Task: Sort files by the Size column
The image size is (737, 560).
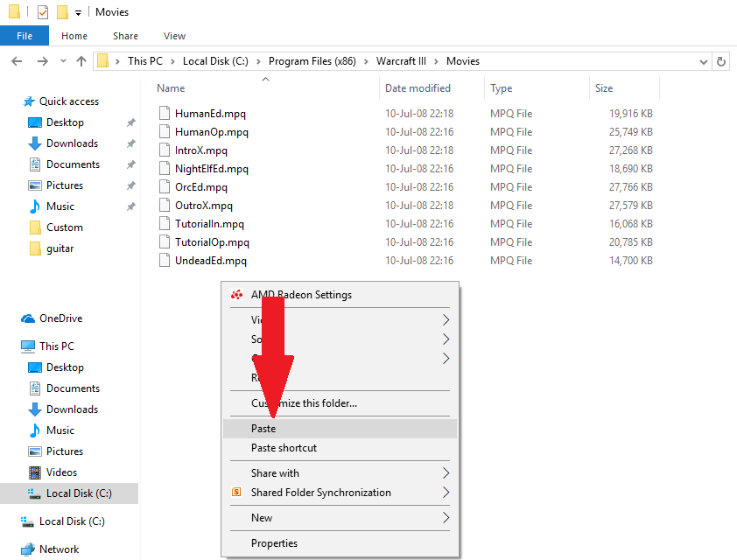Action: [x=604, y=88]
